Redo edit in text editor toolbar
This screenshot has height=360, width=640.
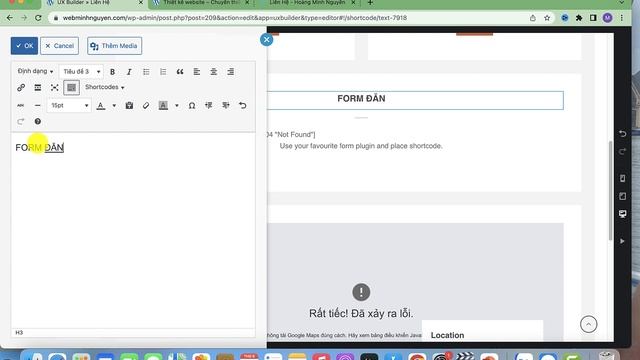pyautogui.click(x=21, y=121)
